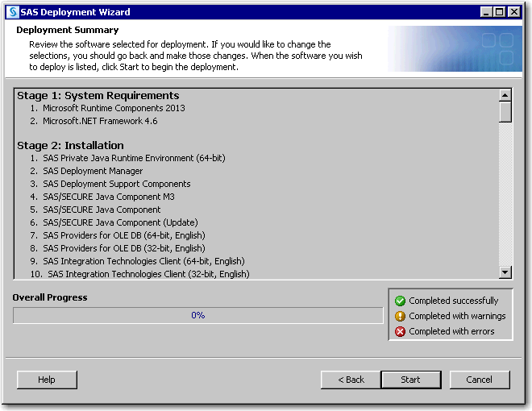532x411 pixels.
Task: Select the SAS Deployment Manager list item
Action: pos(93,171)
